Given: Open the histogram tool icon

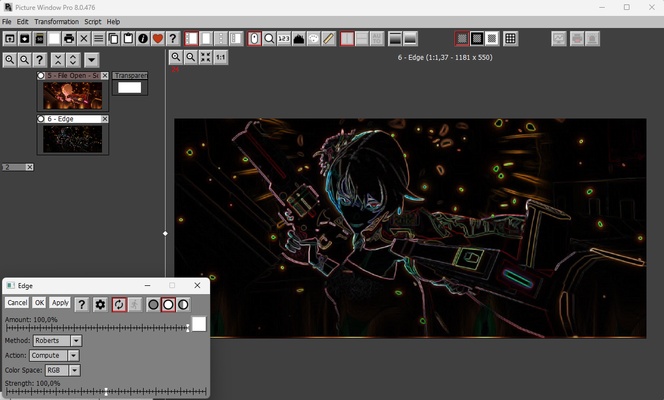Looking at the screenshot, I should tap(299, 39).
